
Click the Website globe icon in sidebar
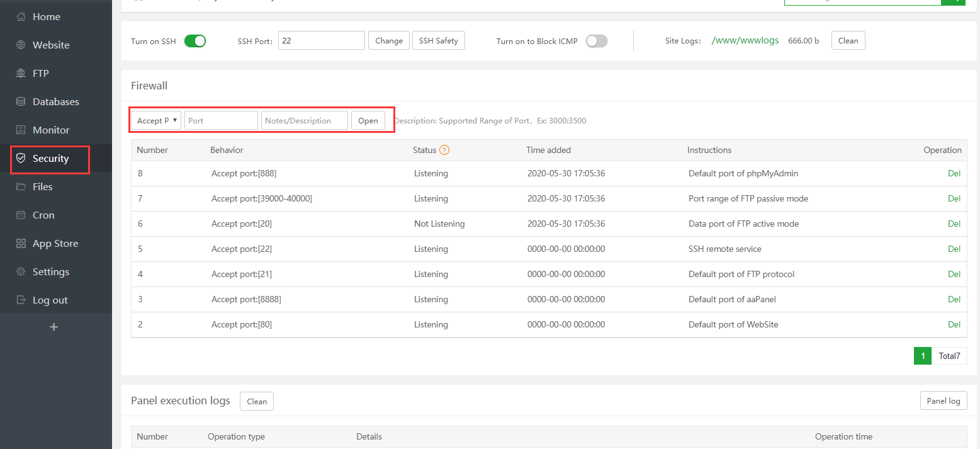(x=21, y=45)
